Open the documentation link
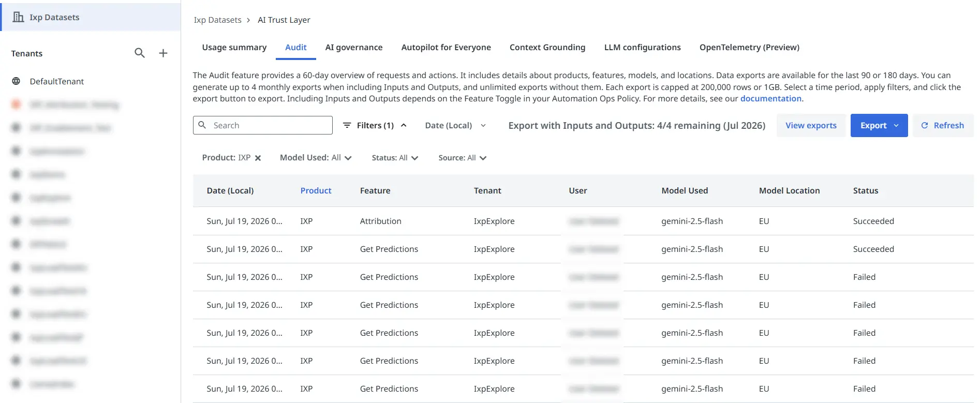Viewport: 980px width, 403px height. pyautogui.click(x=770, y=98)
